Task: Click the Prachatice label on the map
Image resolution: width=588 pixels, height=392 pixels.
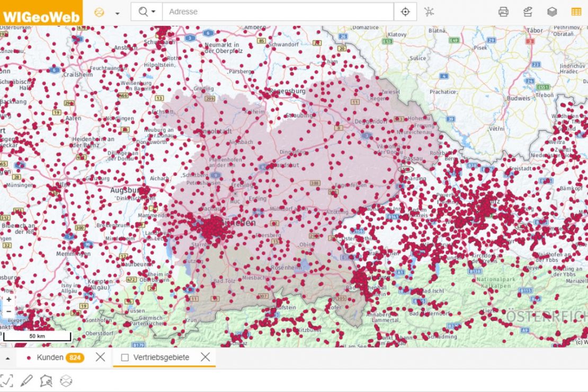Action: coord(443,92)
